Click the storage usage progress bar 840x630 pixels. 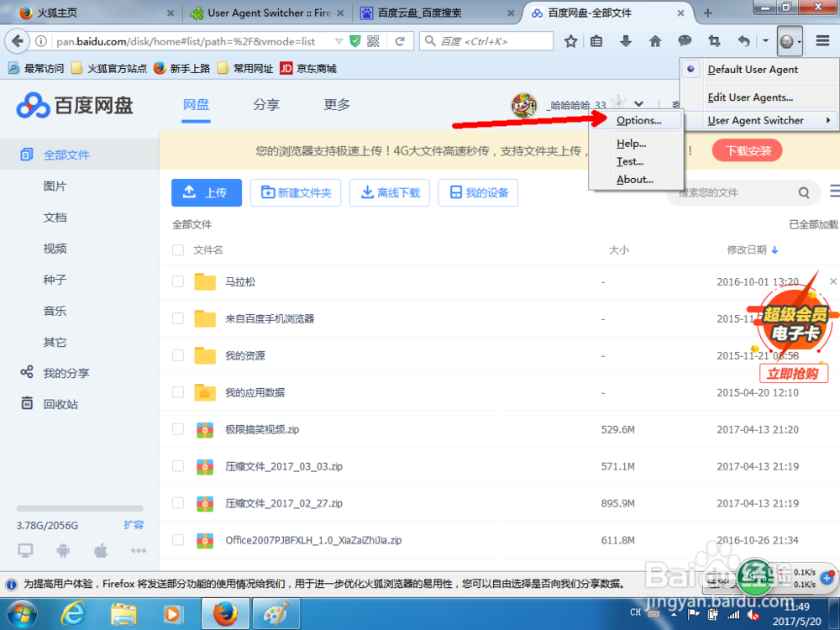tap(80, 508)
